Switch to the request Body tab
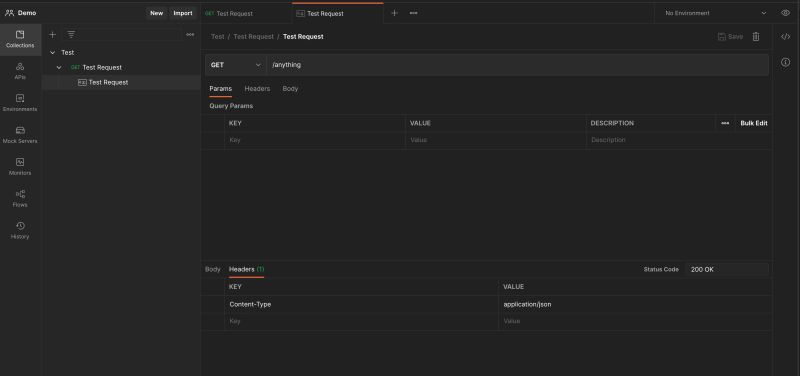 [290, 89]
